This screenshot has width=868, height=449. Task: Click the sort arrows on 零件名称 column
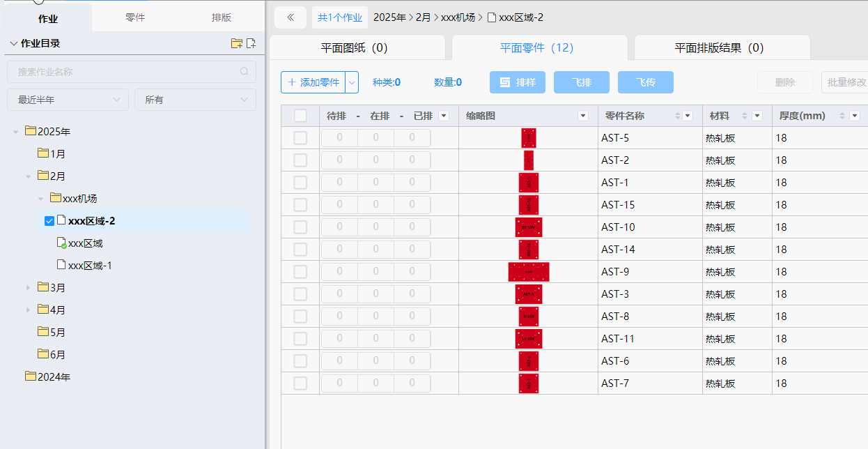point(678,116)
